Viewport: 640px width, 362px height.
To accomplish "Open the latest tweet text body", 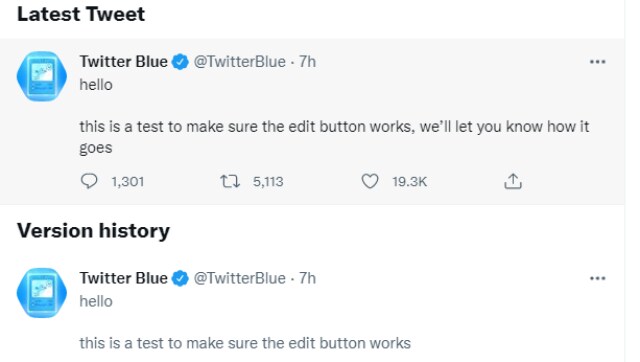I will tap(334, 116).
